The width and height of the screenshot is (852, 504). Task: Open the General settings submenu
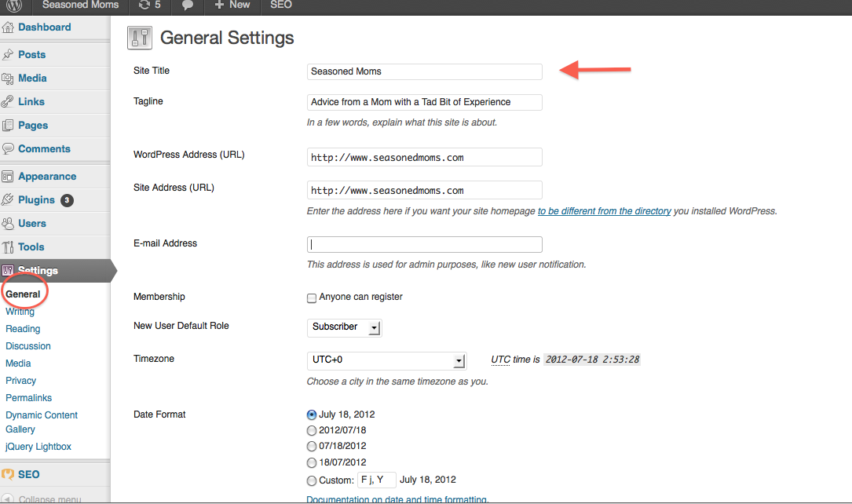23,294
